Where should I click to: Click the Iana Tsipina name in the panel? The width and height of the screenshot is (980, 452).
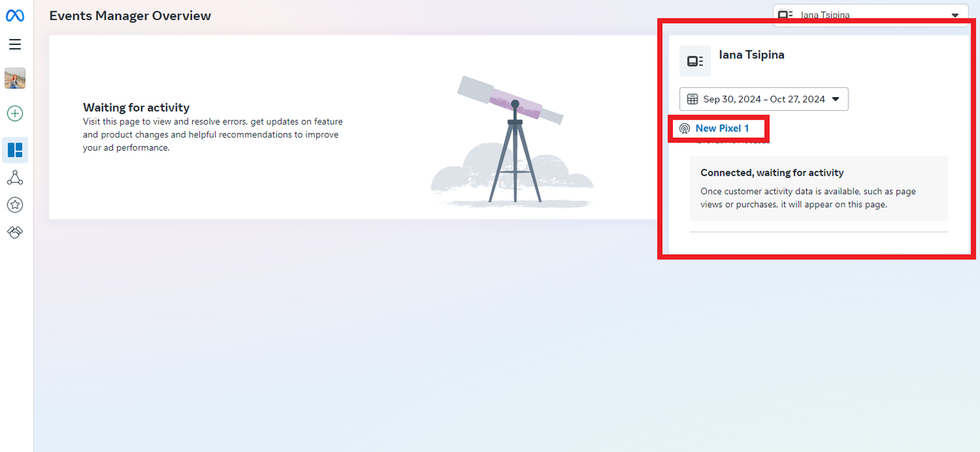coord(752,54)
